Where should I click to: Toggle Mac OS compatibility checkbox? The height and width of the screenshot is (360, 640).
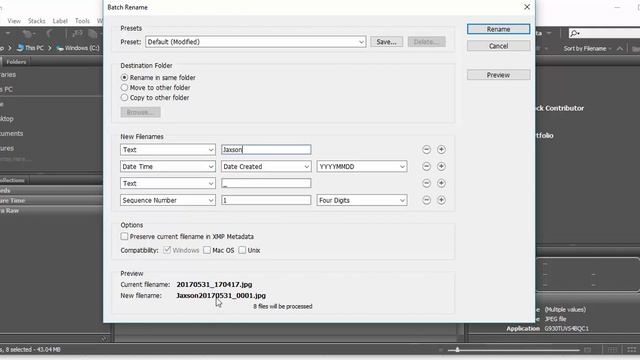click(207, 250)
